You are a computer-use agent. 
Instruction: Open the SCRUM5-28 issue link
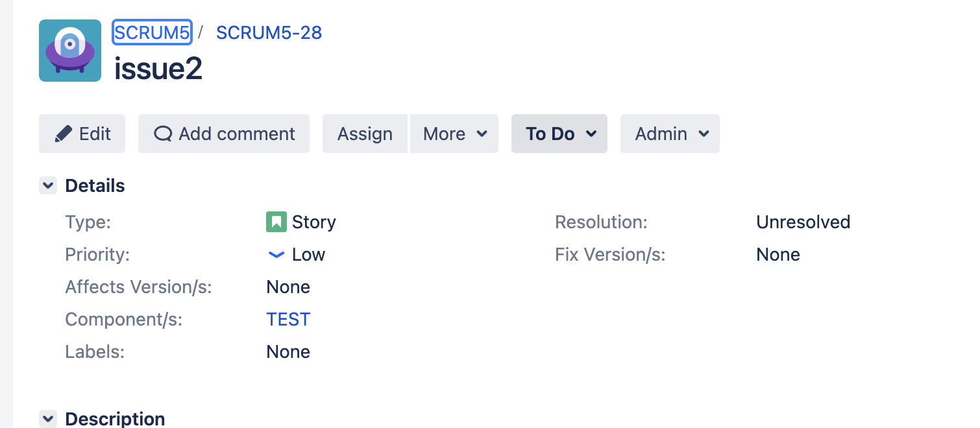pos(269,32)
